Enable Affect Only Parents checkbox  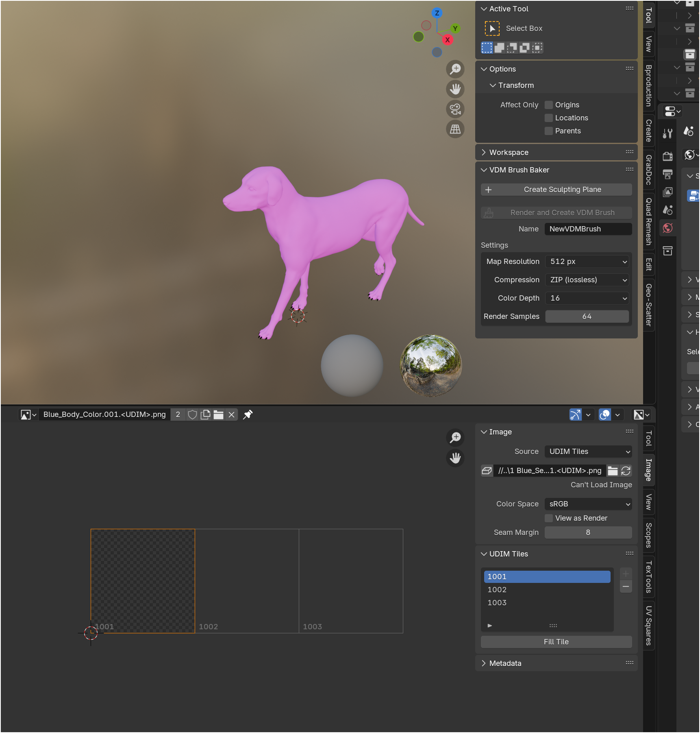(x=549, y=131)
